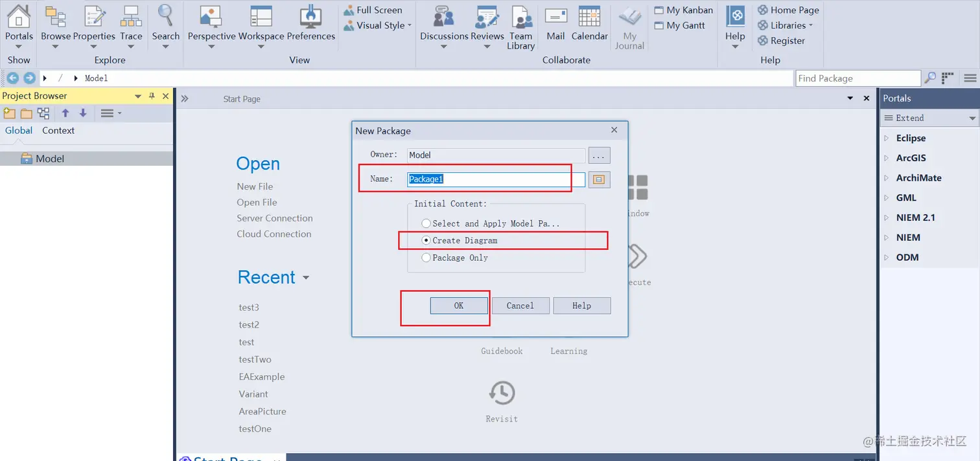Switch to the Context tab
Image resolution: width=980 pixels, height=461 pixels.
coord(58,130)
